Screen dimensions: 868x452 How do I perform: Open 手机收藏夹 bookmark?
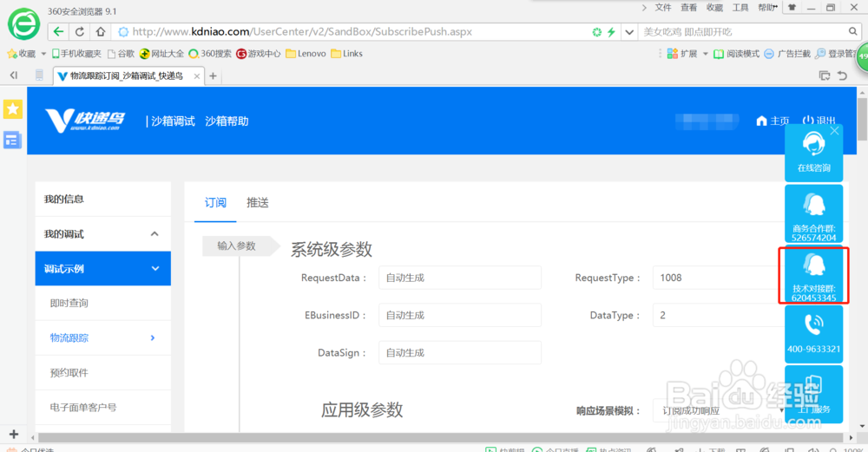coord(76,54)
